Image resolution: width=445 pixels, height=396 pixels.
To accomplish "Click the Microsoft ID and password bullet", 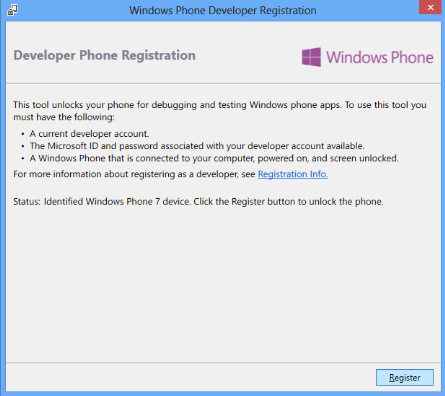I will pos(197,146).
